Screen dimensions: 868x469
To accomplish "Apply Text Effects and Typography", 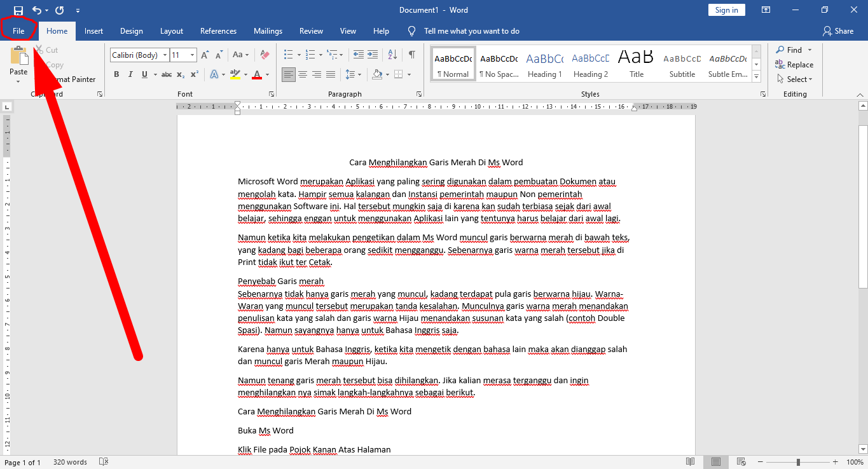I will pyautogui.click(x=214, y=74).
